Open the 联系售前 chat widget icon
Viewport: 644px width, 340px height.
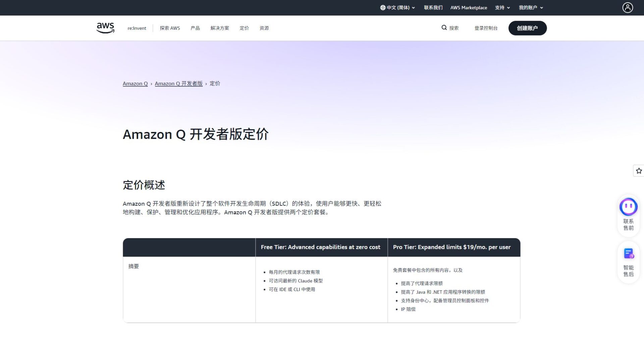click(629, 207)
